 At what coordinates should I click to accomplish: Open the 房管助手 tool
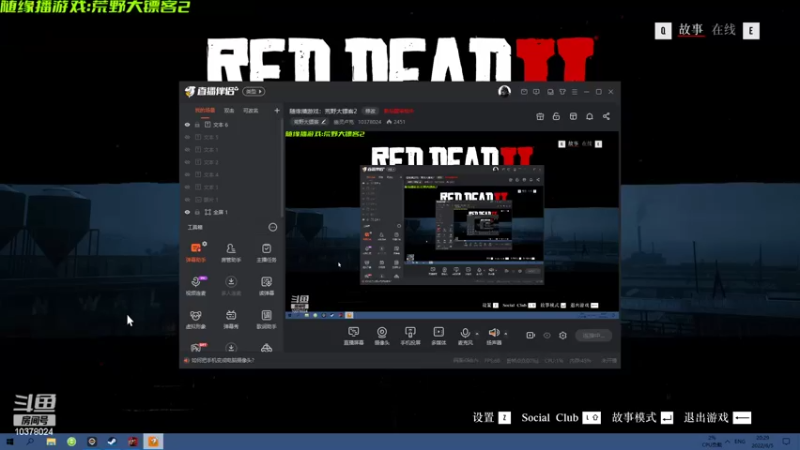click(x=231, y=252)
